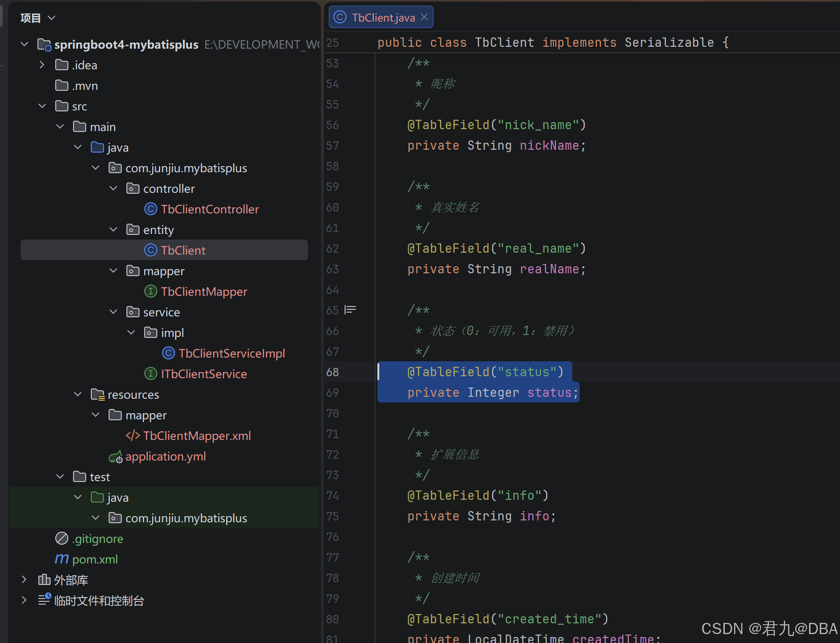Click the application.yml Spring config icon

tap(115, 456)
